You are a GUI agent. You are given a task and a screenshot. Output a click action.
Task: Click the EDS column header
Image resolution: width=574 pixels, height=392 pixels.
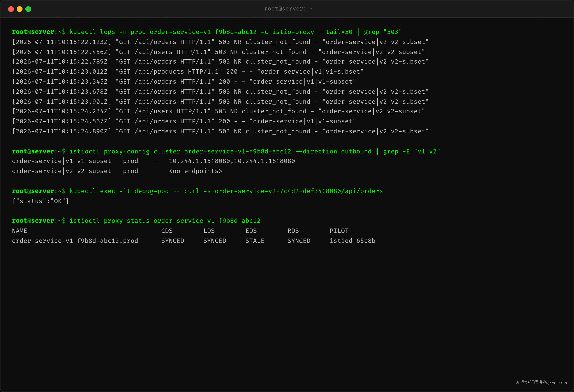251,231
